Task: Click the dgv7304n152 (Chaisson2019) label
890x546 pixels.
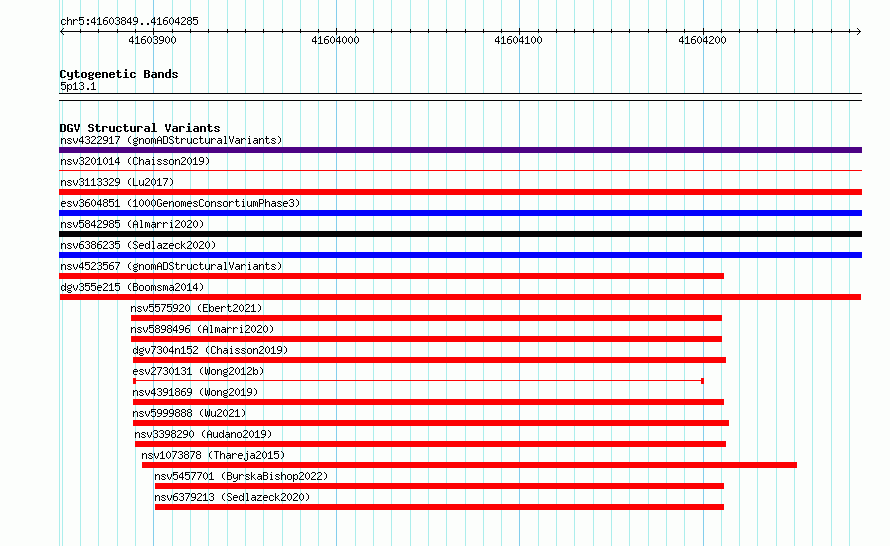Action: (x=210, y=350)
